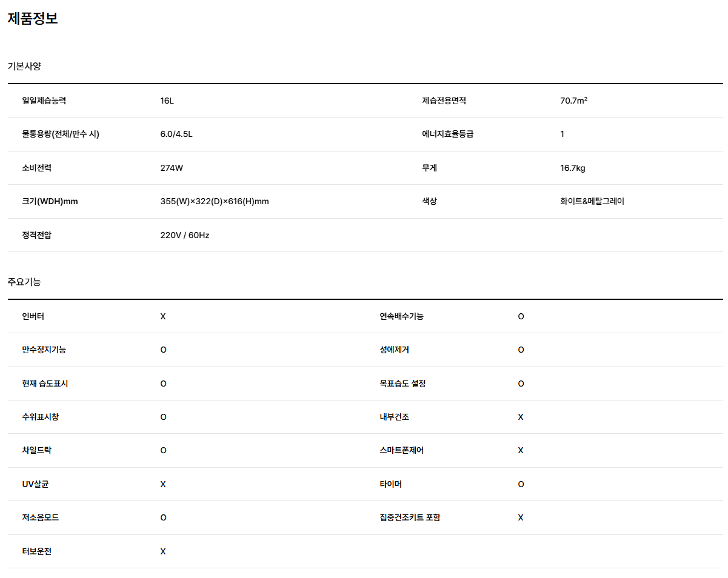Screen dimensions: 728x578
Task: Click the 16L dehumidifying capacity value
Action: pyautogui.click(x=167, y=101)
